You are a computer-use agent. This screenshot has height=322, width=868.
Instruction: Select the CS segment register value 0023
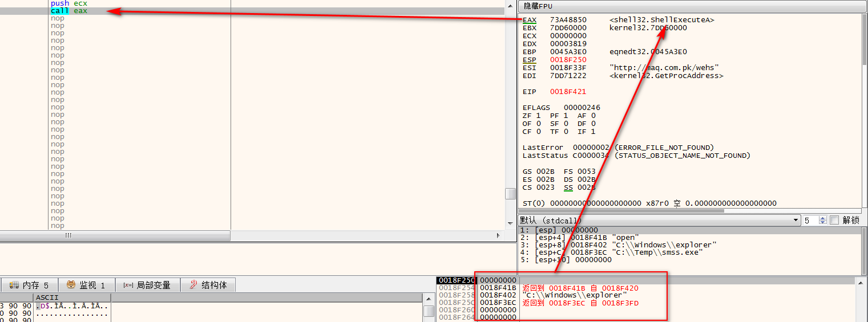coord(545,188)
